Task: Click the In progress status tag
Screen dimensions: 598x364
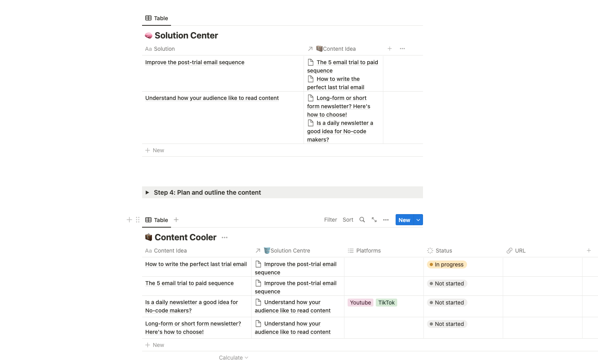Action: (447, 264)
